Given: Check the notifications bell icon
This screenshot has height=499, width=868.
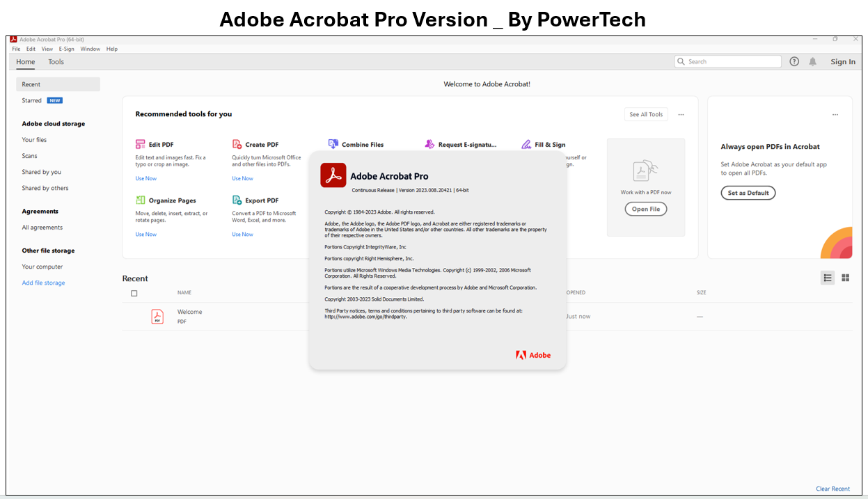Looking at the screenshot, I should pyautogui.click(x=812, y=61).
